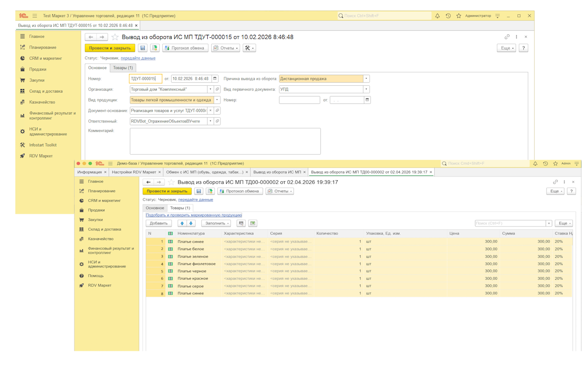Toggle favorite star for document ТДУТ-000015
The image size is (588, 367).
click(115, 37)
